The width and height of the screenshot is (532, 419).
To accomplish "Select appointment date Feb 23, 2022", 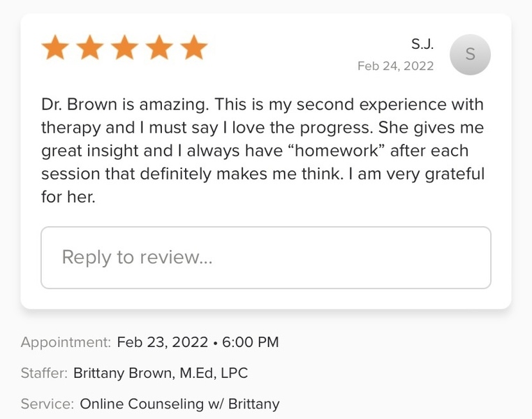I will (x=163, y=342).
